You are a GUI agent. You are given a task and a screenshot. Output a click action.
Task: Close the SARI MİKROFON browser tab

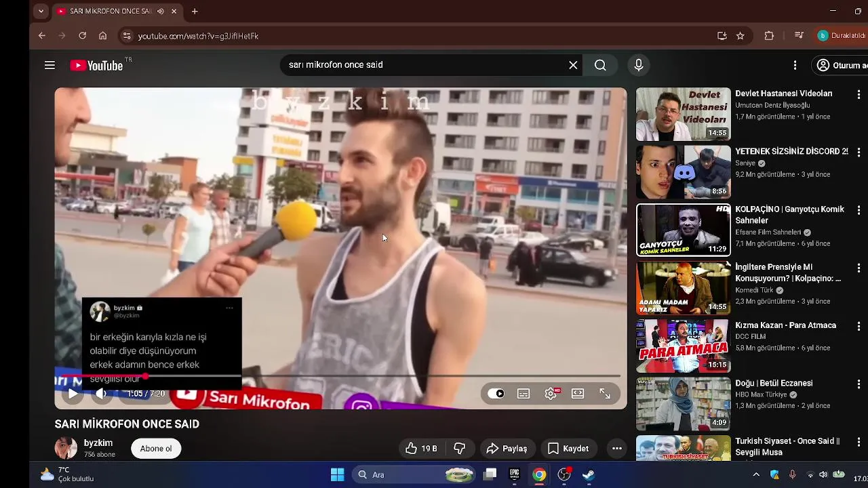tap(174, 12)
